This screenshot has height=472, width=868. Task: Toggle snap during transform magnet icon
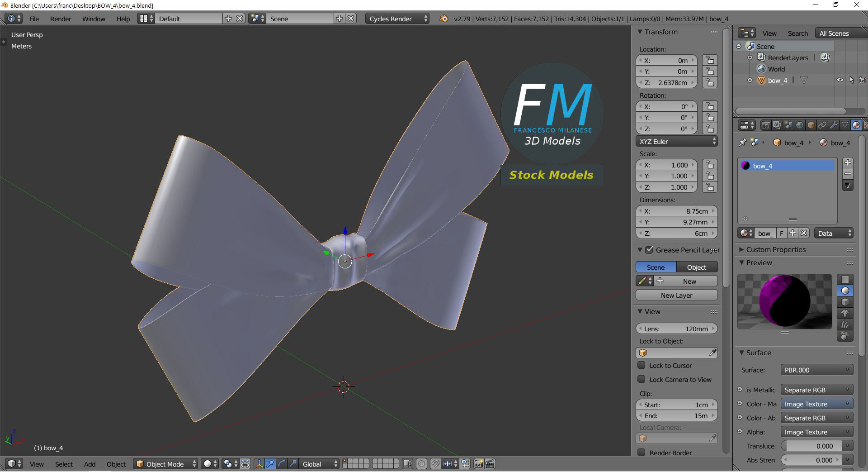pos(435,464)
